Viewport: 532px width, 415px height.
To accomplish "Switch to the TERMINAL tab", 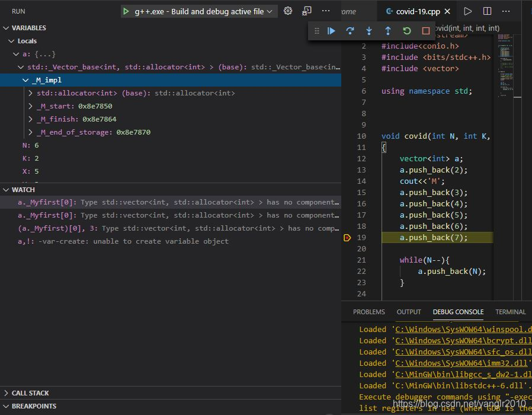I will click(510, 311).
